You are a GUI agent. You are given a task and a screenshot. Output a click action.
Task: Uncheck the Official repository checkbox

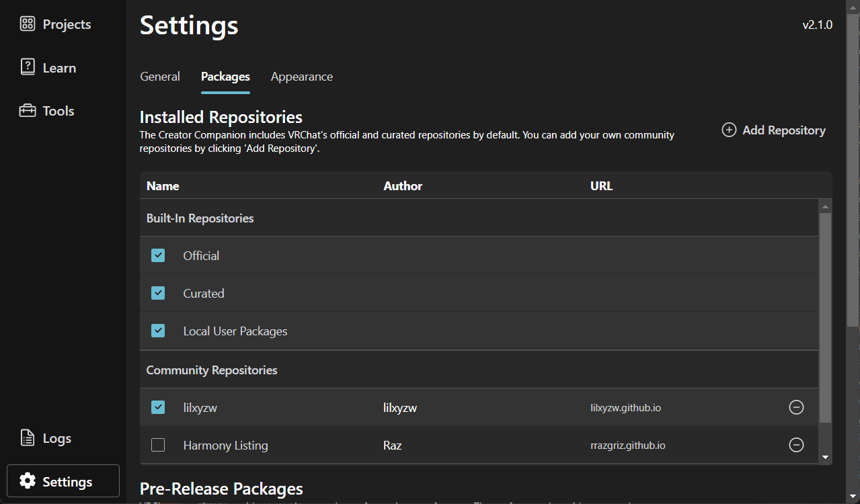pyautogui.click(x=158, y=255)
